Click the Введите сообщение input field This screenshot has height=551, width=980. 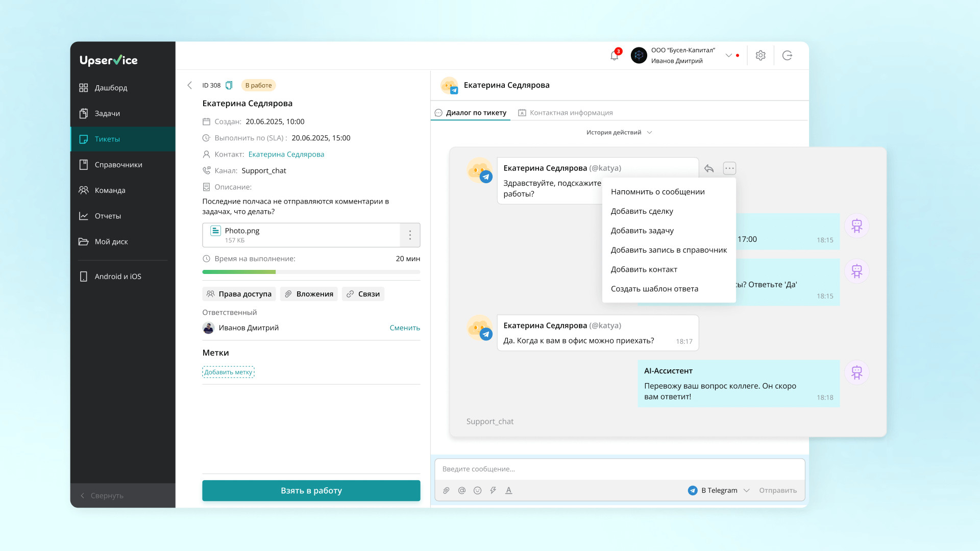619,469
